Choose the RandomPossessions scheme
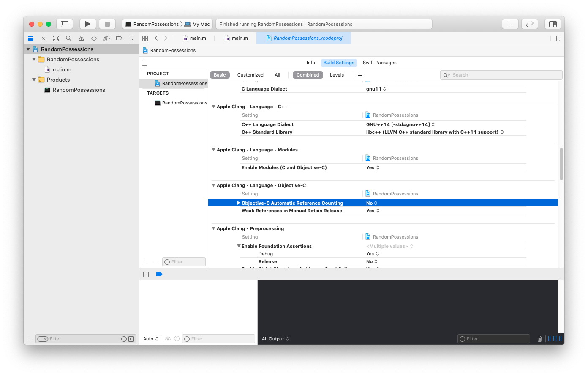The height and width of the screenshot is (376, 588). coord(152,24)
